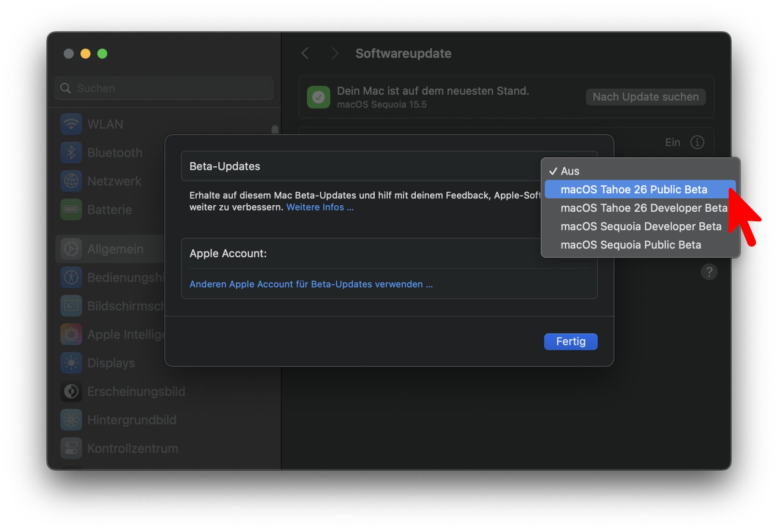Select macOS Sequoia Public Beta option
The width and height of the screenshot is (778, 532).
[631, 245]
